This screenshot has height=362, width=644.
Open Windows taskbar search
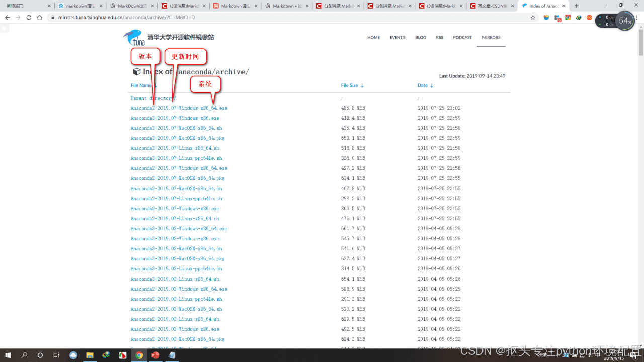(24, 355)
